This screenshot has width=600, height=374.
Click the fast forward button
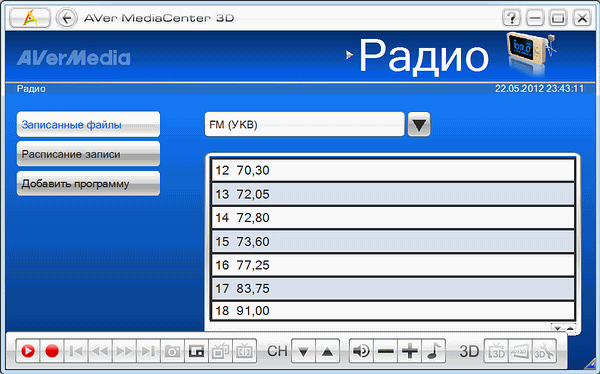point(124,351)
